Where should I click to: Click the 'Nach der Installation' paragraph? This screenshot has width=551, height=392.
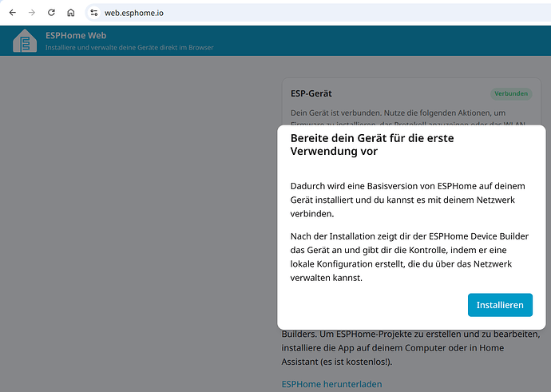click(410, 257)
